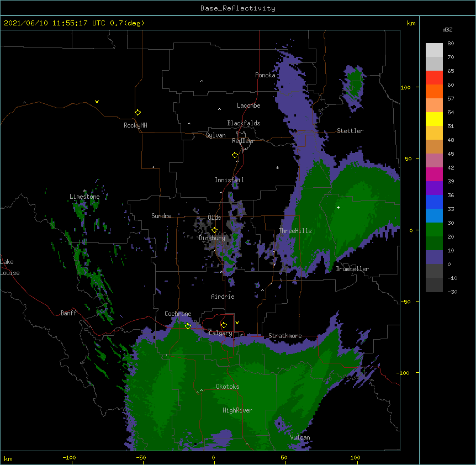476x465 pixels.
Task: Click the Olds city label
Action: [214, 218]
